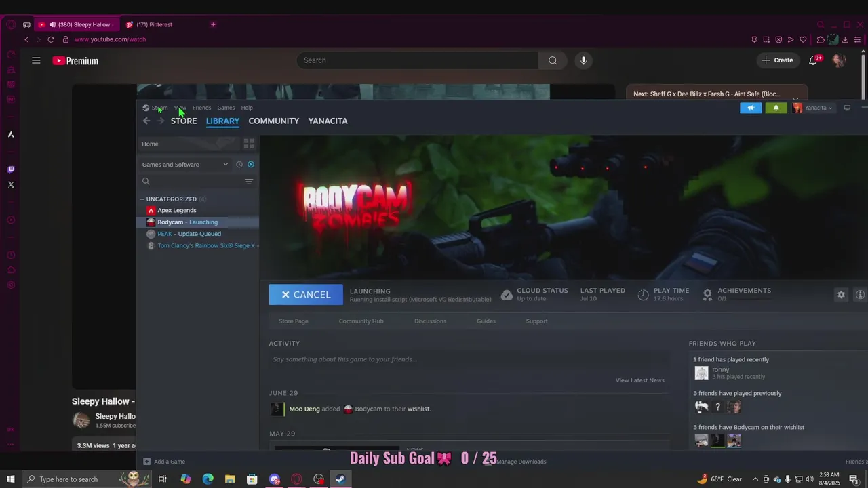Click Add a Game
The height and width of the screenshot is (488, 868).
pos(164,462)
